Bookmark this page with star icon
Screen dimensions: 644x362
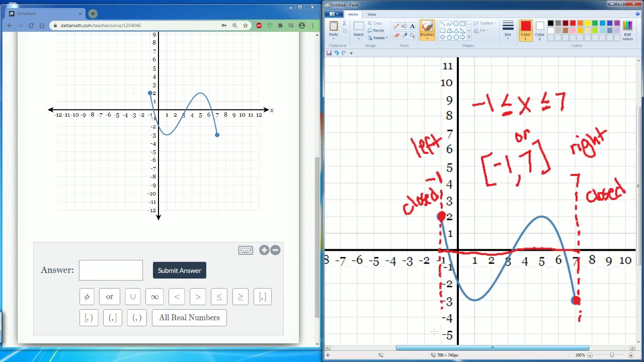(x=246, y=25)
